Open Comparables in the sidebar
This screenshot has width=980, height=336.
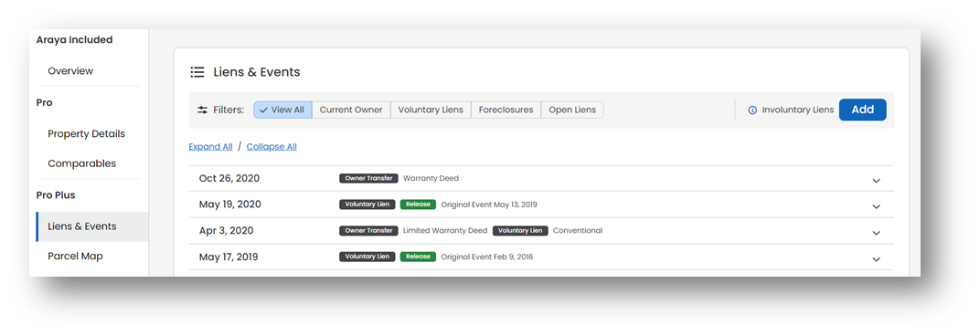click(x=82, y=163)
